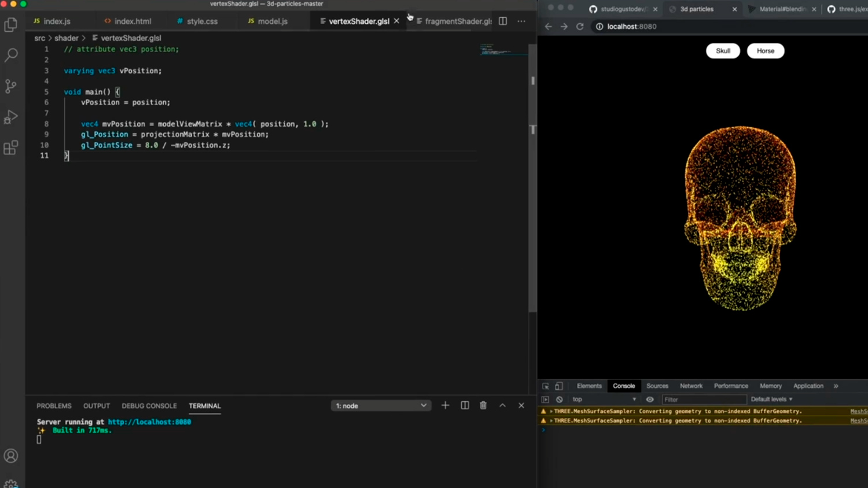Switch to the Network tab in DevTools
This screenshot has height=488, width=868.
pyautogui.click(x=690, y=386)
